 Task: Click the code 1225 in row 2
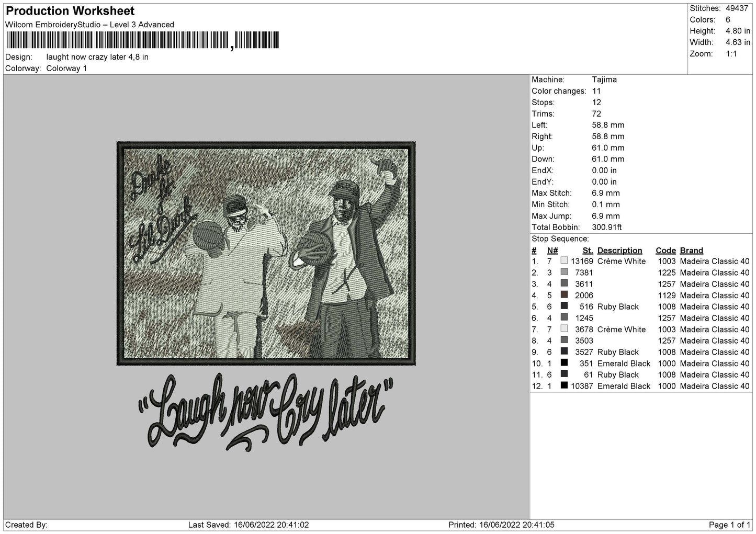click(x=667, y=272)
